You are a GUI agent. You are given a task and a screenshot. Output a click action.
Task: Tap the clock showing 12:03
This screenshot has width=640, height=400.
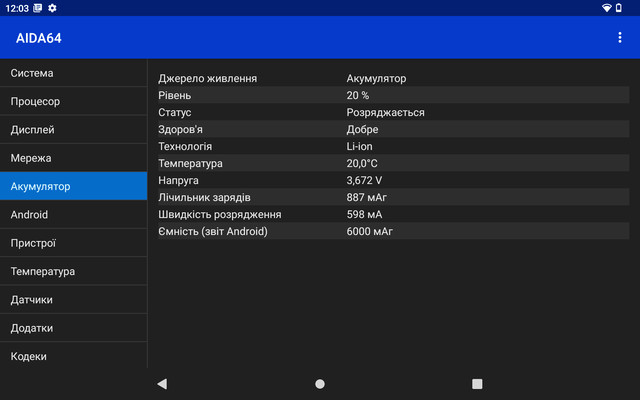click(x=17, y=8)
